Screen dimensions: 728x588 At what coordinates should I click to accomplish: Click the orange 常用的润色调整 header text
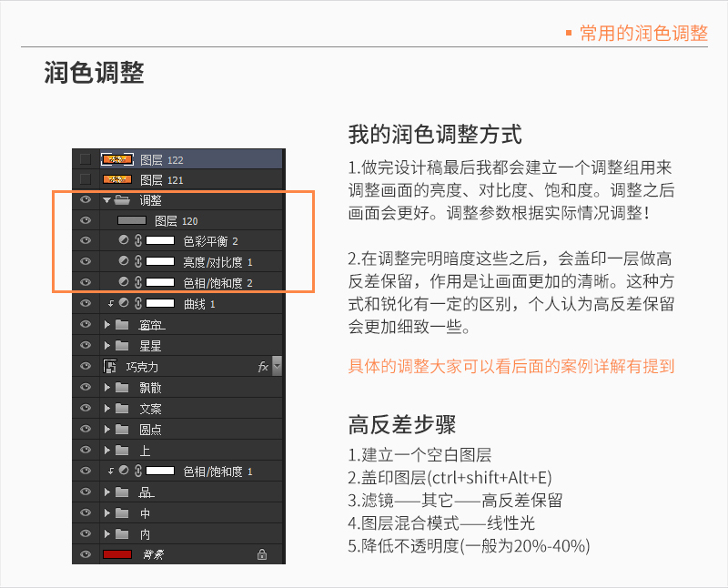pos(642,34)
